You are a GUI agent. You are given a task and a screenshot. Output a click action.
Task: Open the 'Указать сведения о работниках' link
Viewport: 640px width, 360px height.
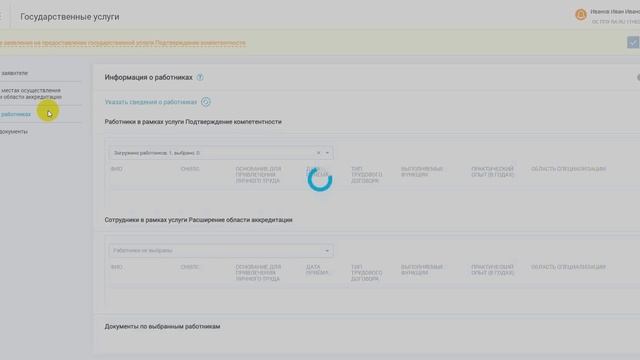[x=151, y=102]
